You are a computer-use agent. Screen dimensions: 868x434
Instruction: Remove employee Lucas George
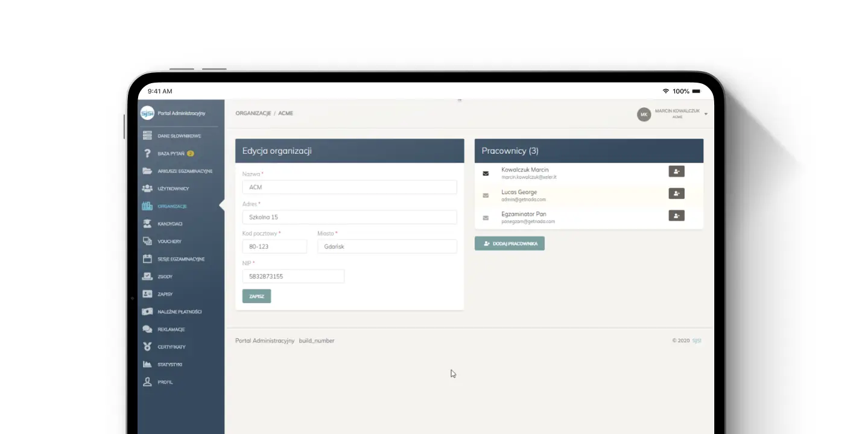pos(676,193)
